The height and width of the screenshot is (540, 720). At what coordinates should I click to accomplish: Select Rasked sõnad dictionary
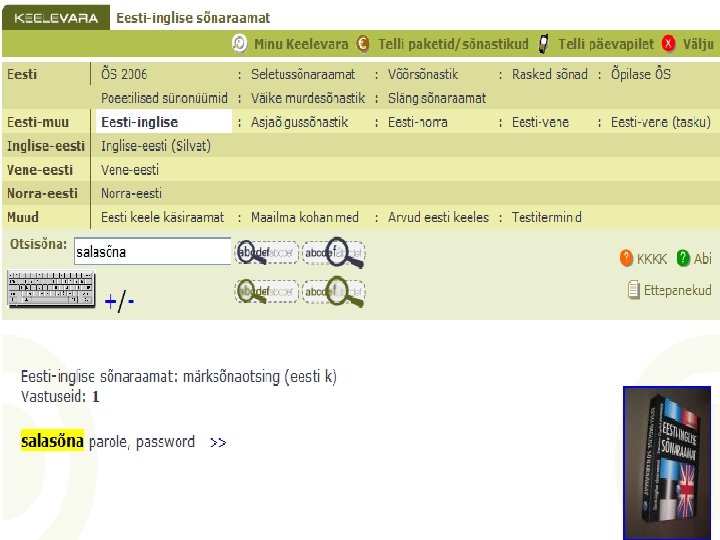coord(550,74)
